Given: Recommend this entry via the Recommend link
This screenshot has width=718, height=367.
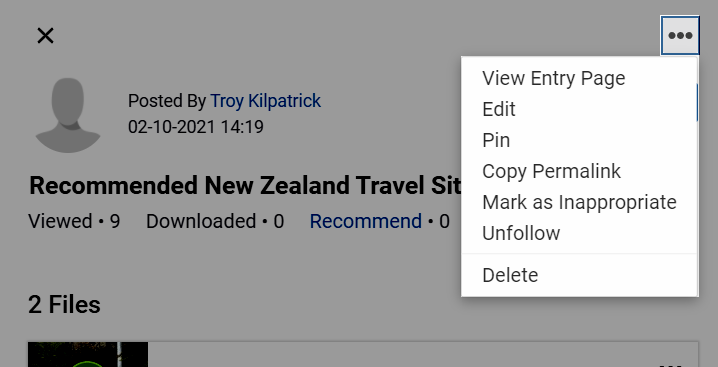Looking at the screenshot, I should click(365, 221).
